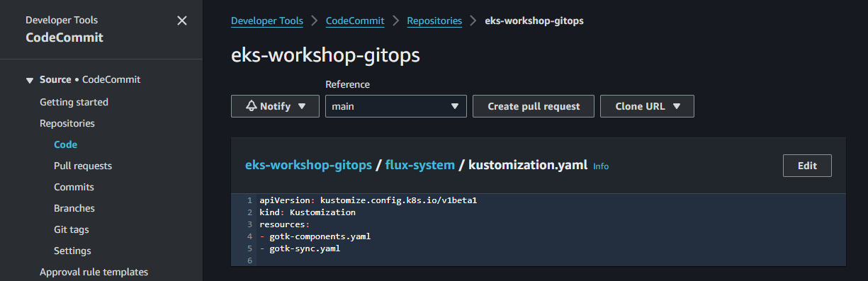Click the gotk-components.yaml code line
The height and width of the screenshot is (281, 868).
pyautogui.click(x=315, y=236)
